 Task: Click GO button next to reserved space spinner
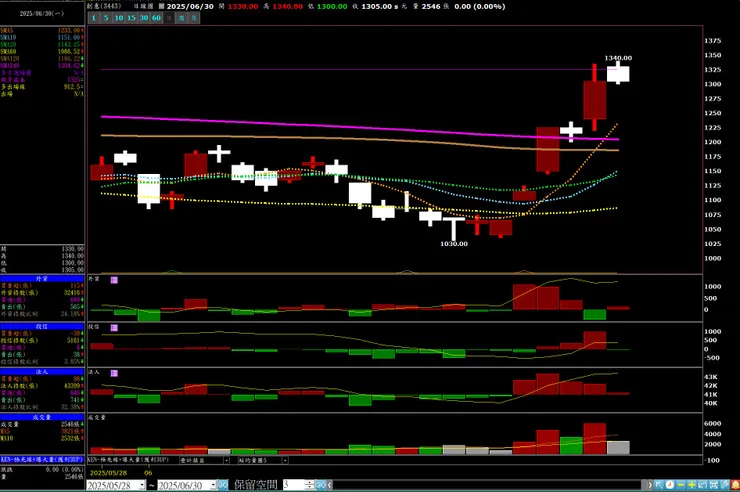pos(320,485)
